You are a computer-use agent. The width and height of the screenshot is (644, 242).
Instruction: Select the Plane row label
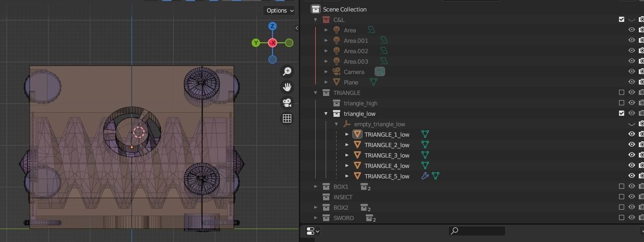coord(351,82)
